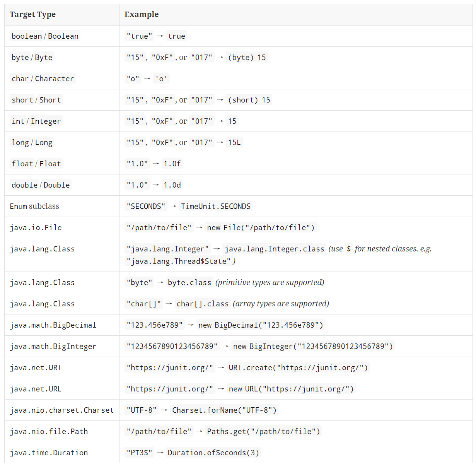476x463 pixels.
Task: Click the "Example" column header
Action: 141,15
